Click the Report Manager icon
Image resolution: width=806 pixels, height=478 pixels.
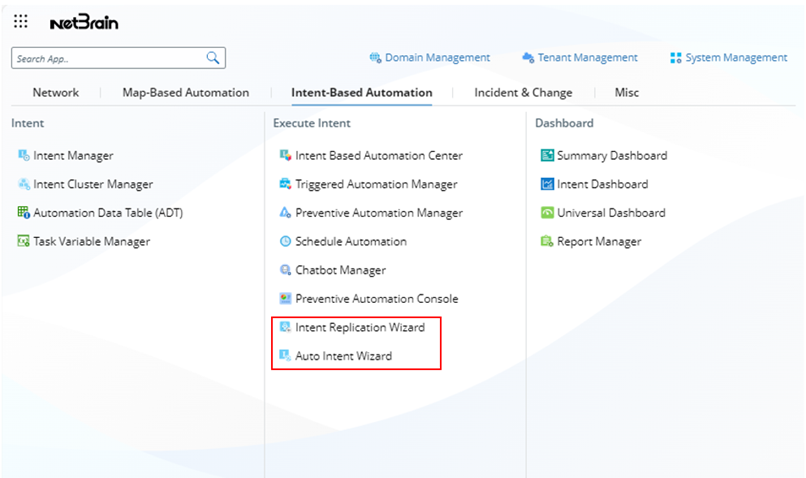click(x=547, y=241)
